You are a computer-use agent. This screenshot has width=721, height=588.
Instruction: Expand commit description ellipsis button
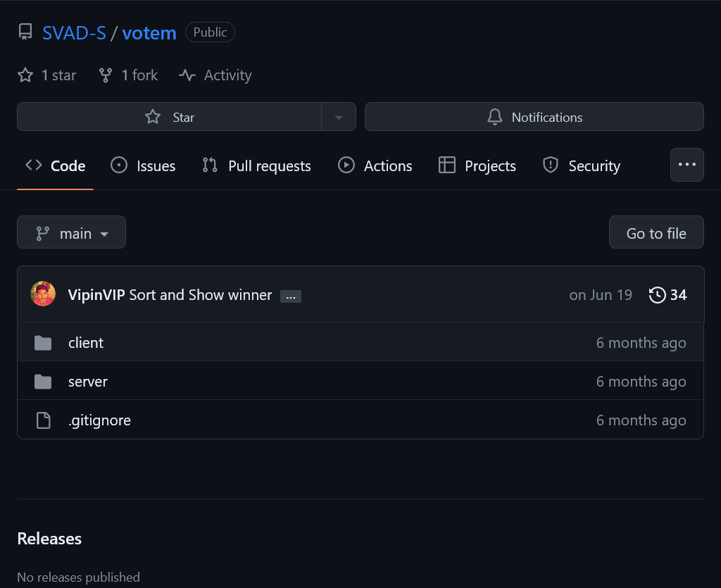click(291, 296)
